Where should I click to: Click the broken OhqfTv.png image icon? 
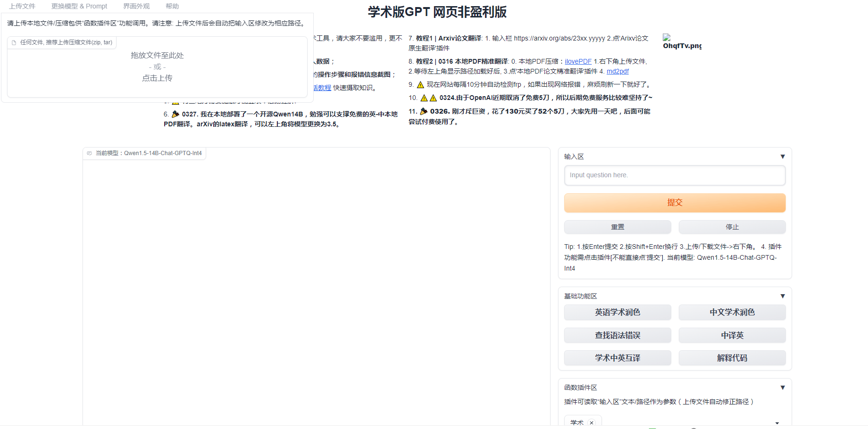667,37
